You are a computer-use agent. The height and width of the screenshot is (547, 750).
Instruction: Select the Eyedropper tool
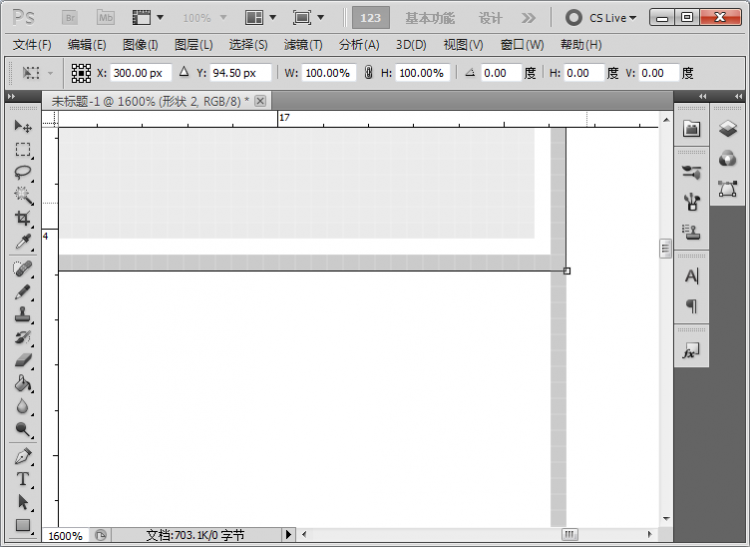(x=22, y=241)
